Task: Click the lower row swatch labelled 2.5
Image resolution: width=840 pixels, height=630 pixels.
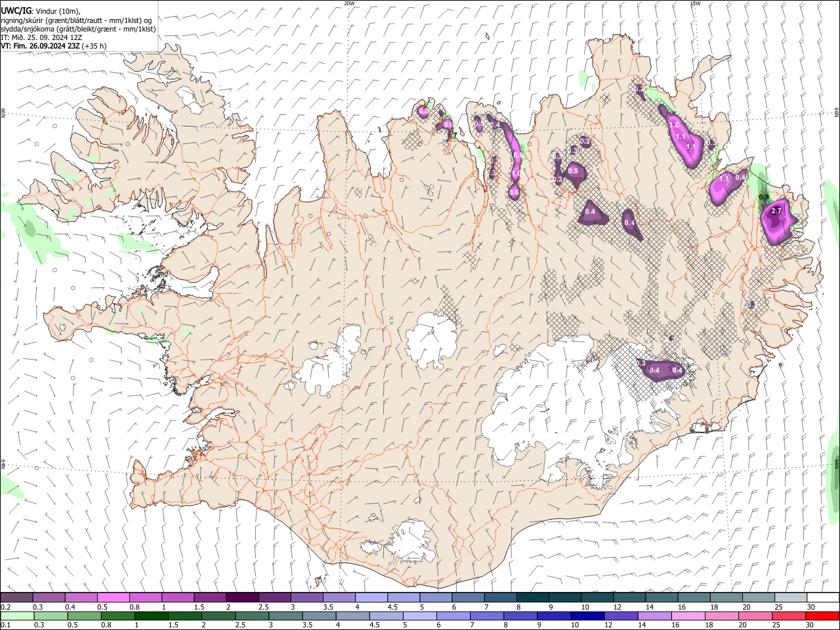Action: (x=252, y=616)
